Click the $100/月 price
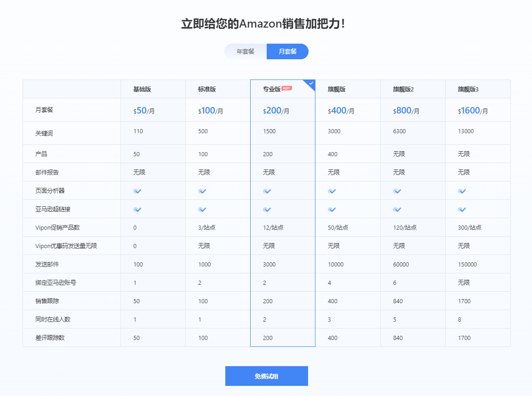This screenshot has width=532, height=396. [211, 111]
